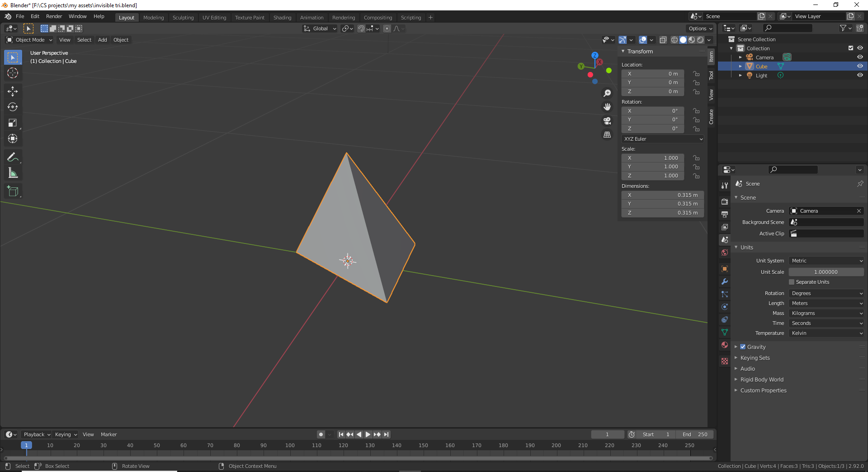The height and width of the screenshot is (472, 868).
Task: Open the Mass Kilograms dropdown
Action: point(826,313)
